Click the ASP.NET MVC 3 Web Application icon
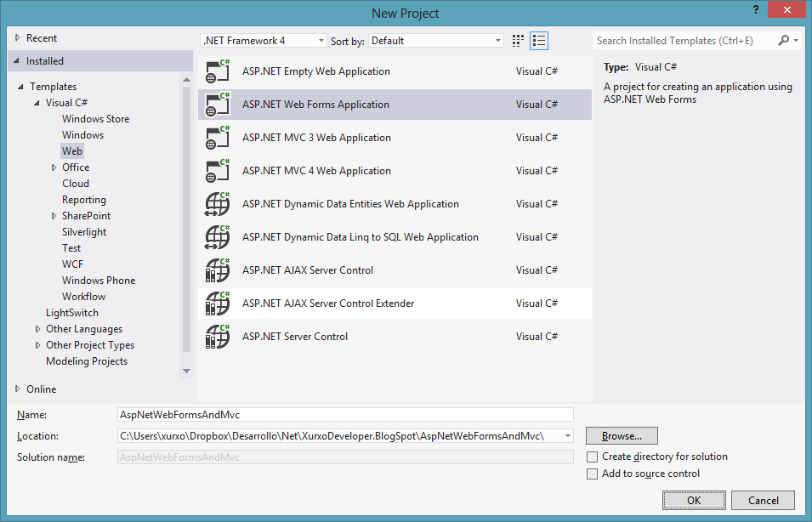The height and width of the screenshot is (522, 812). pos(216,137)
